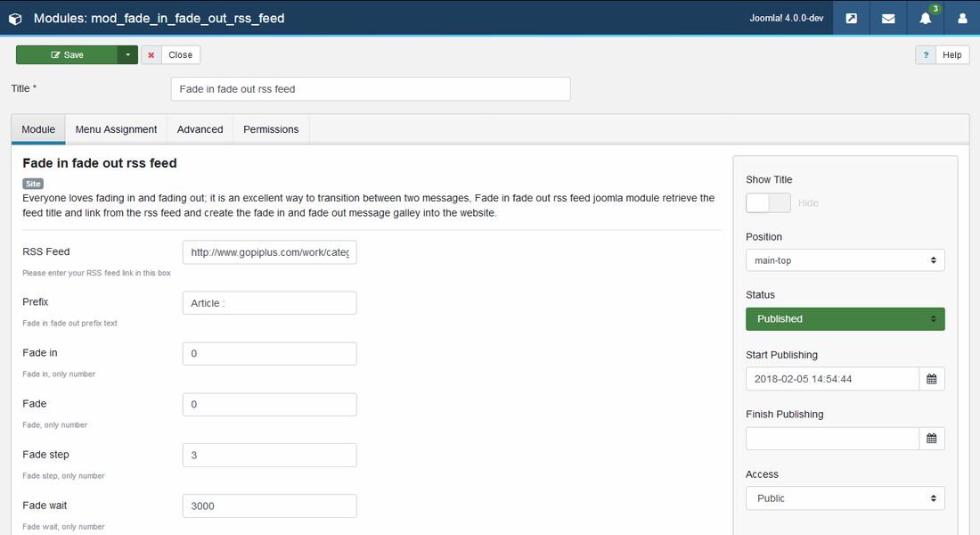
Task: Click the page title mod_fade_in_fade_out_rss_feed
Action: [159, 18]
